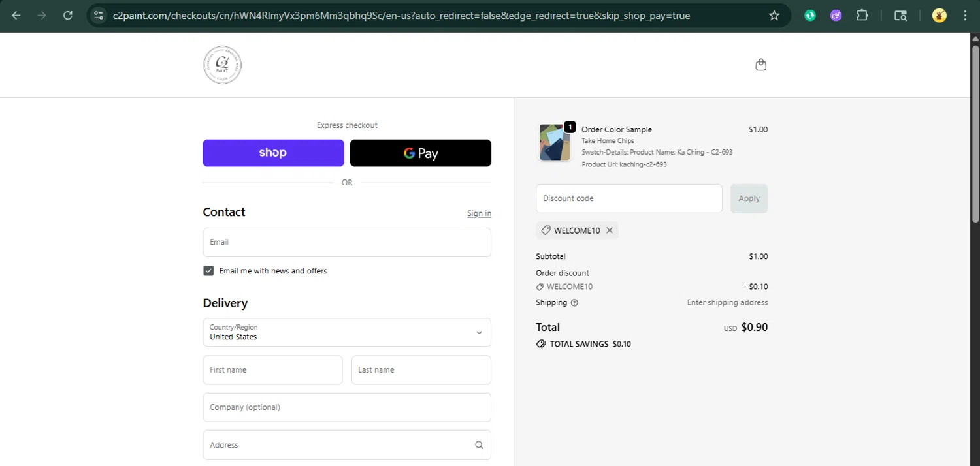Open the shopping bag cart icon
980x466 pixels.
tap(760, 65)
